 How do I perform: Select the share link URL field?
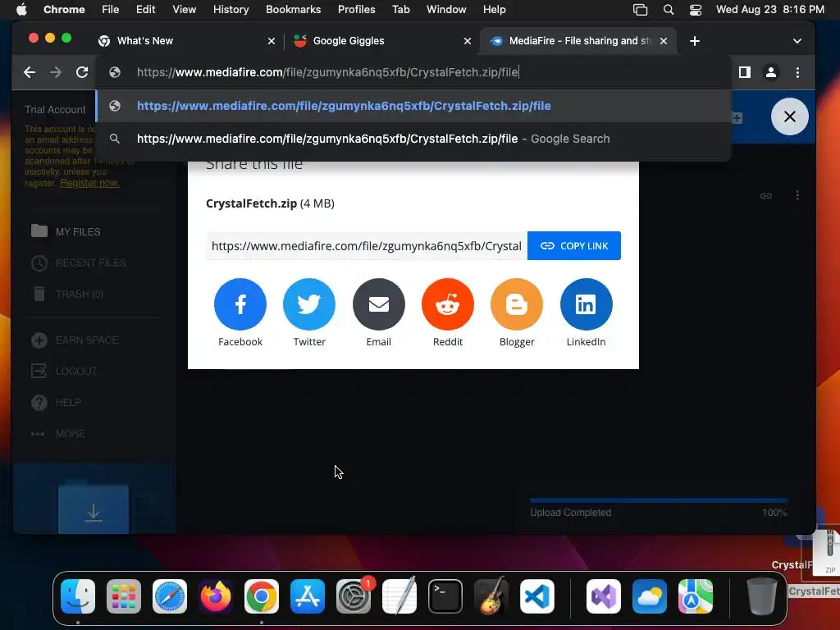(367, 246)
